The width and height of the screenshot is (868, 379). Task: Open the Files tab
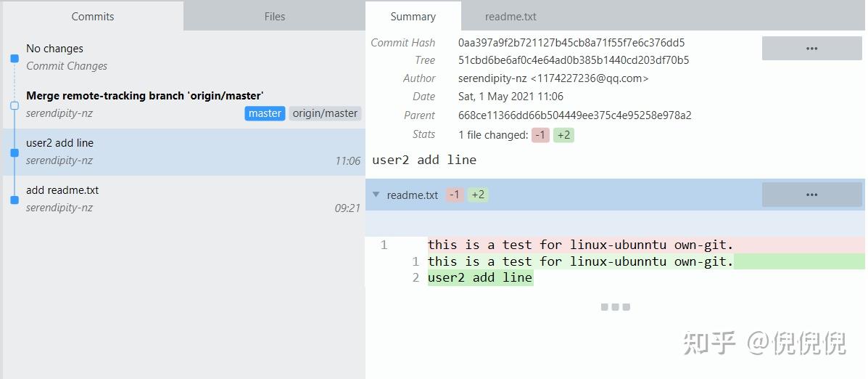point(274,16)
